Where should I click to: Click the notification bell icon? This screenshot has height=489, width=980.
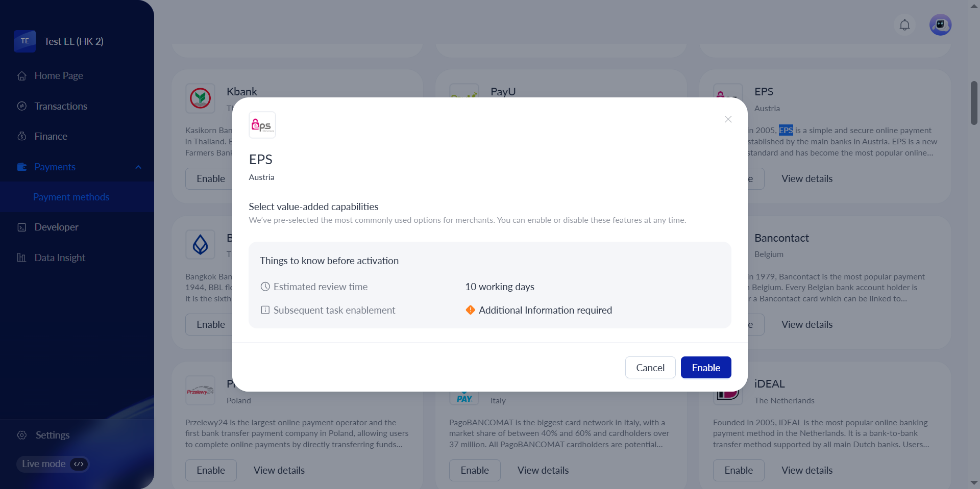tap(904, 25)
